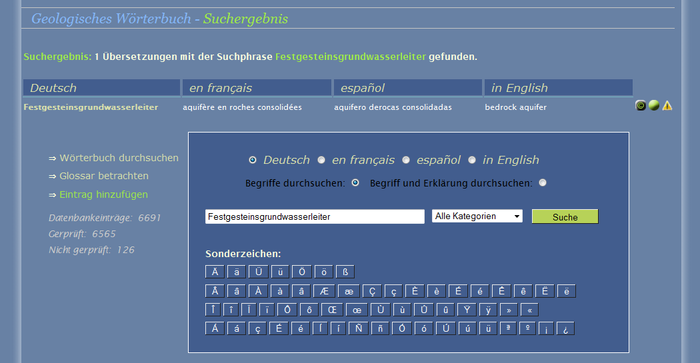Insert special character capital Œ

[332, 310]
